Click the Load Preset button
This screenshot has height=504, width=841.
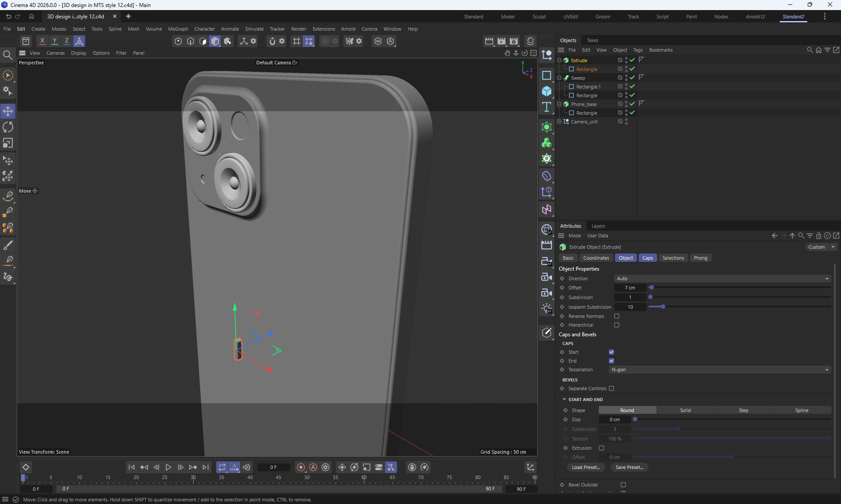point(586,467)
